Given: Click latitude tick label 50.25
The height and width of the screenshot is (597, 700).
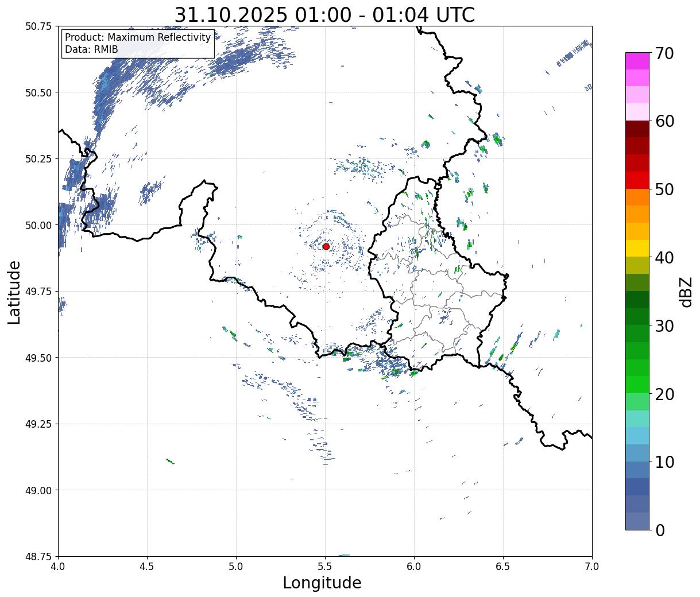Looking at the screenshot, I should pyautogui.click(x=38, y=159).
